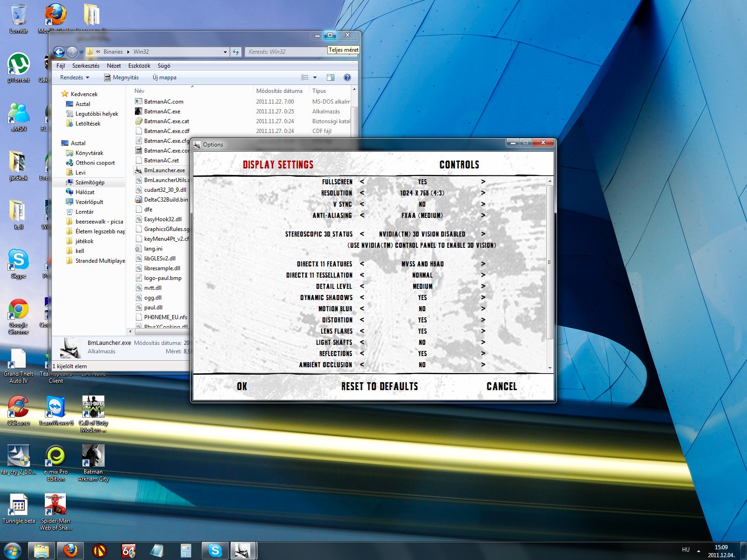Switch to the Controls tab
The height and width of the screenshot is (560, 747).
459,165
